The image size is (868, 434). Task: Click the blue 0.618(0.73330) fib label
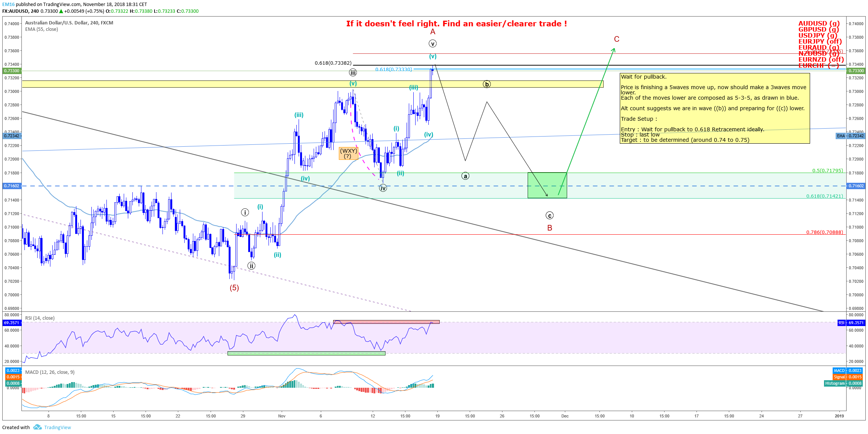(x=394, y=70)
